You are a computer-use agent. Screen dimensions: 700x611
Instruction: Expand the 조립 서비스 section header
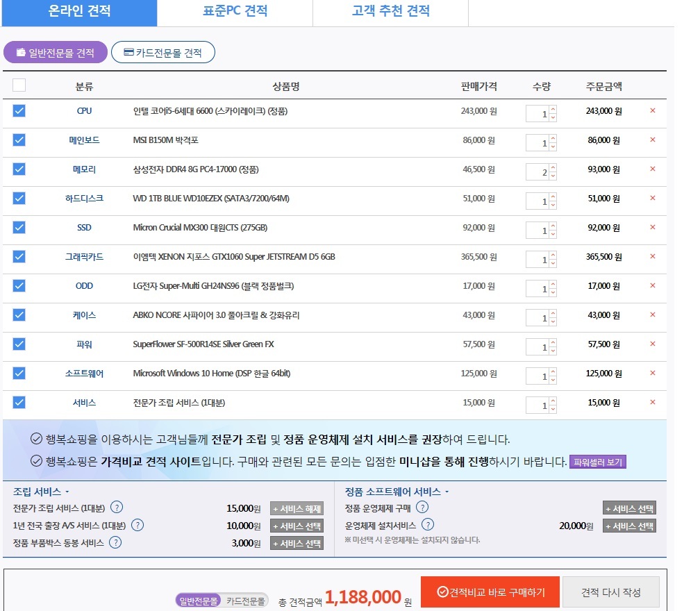click(x=42, y=492)
